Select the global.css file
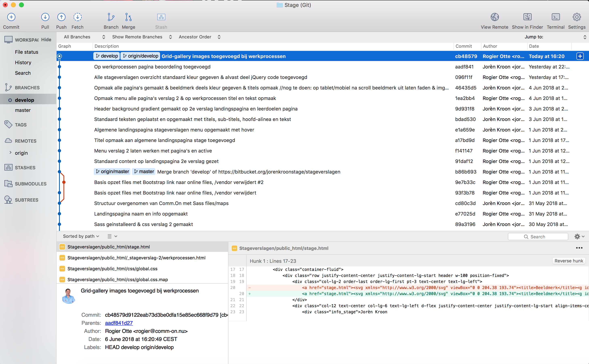Screen dimensions: 589x364 [142, 268]
